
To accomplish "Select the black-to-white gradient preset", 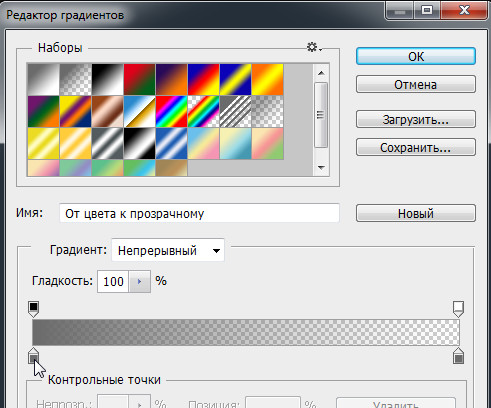I will [x=108, y=79].
